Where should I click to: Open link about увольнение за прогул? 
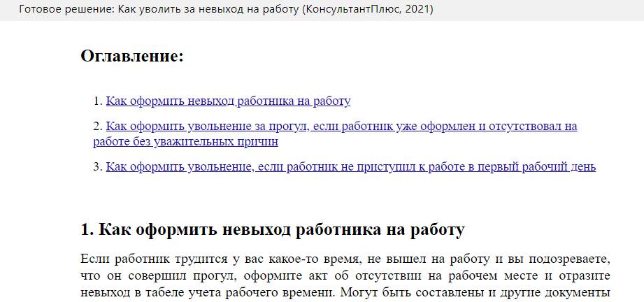pos(341,127)
